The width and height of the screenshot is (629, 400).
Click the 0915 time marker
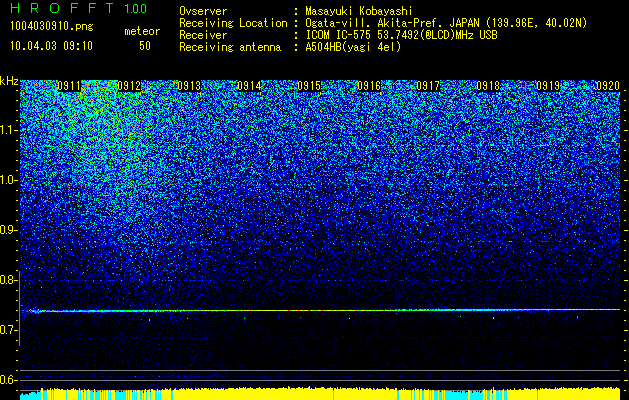309,86
